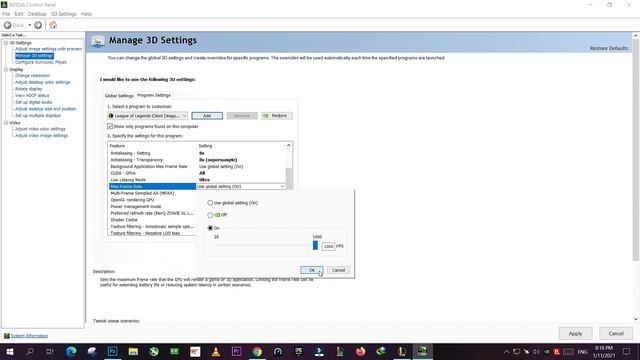This screenshot has height=360, width=640.
Task: Launch Microsoft Edge from taskbar
Action: [x=71, y=351]
